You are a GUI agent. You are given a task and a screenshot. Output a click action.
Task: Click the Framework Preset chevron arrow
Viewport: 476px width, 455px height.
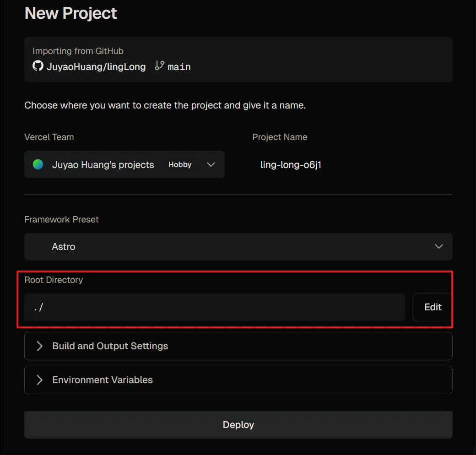[438, 247]
